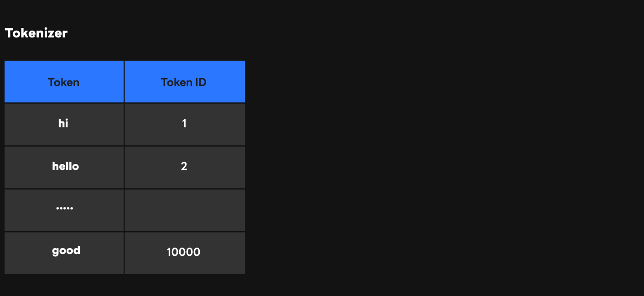Screen dimensions: 644x296
Task: Click the cell containing Token ID 2
Action: (185, 167)
